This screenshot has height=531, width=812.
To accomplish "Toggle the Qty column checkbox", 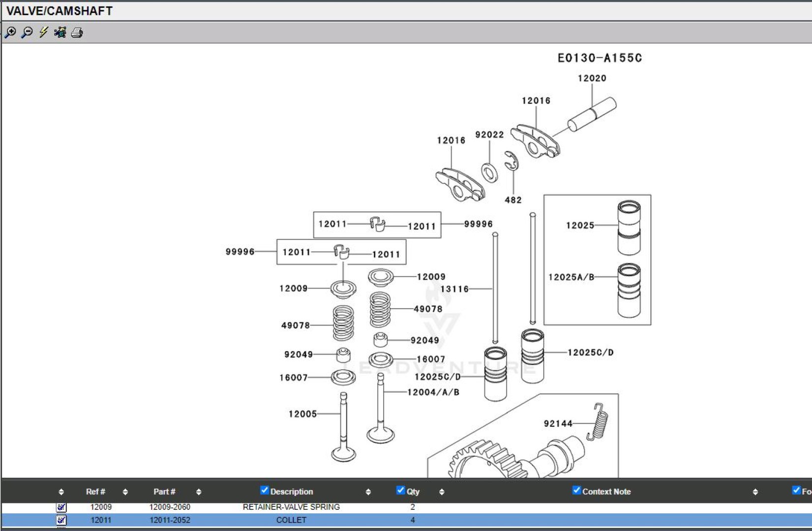I will (400, 490).
